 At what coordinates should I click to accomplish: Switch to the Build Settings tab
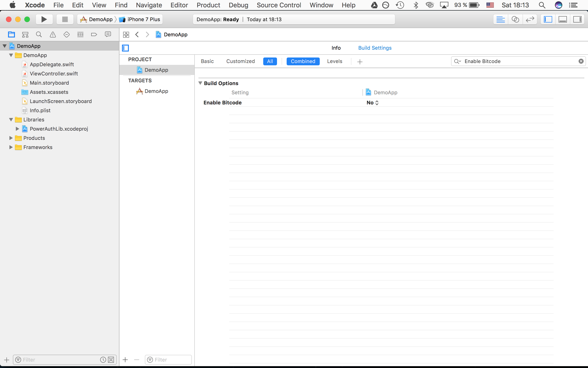(375, 48)
